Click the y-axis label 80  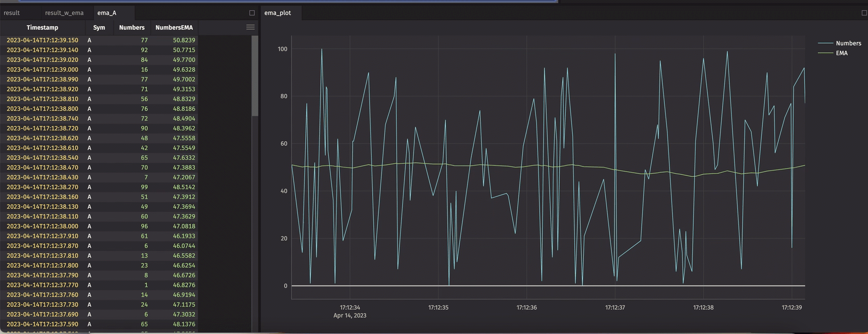[284, 96]
